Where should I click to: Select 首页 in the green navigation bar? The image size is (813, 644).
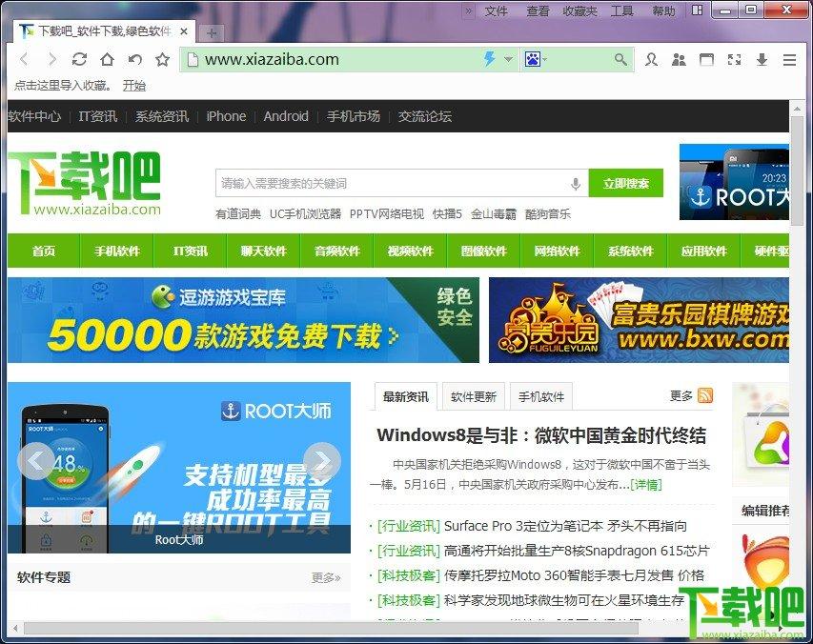point(44,251)
